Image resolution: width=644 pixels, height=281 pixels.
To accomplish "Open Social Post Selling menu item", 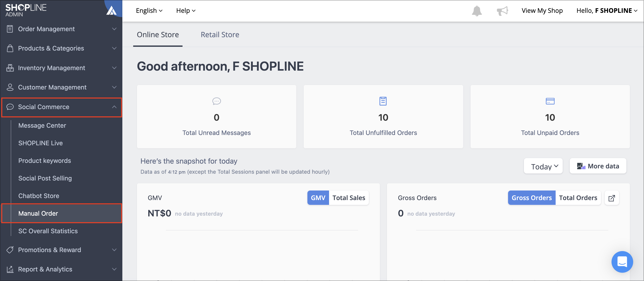I will tap(45, 178).
